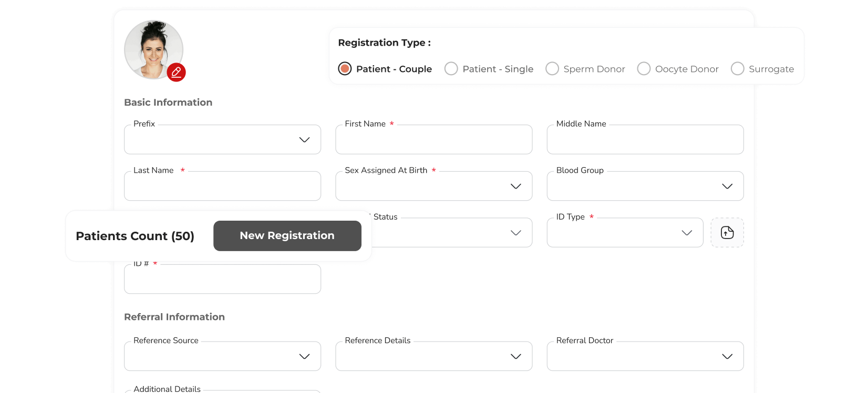Viewport: 868px width, 393px height.
Task: Click the New Registration button
Action: point(287,236)
